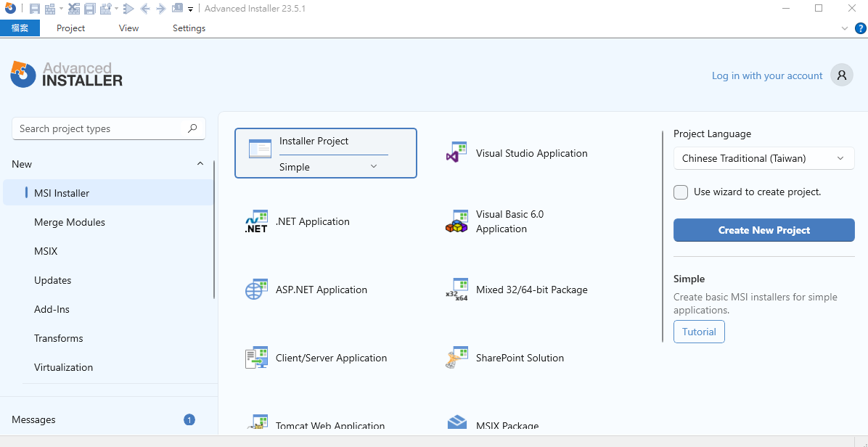868x447 pixels.
Task: Select ASP.NET Application project label
Action: 322,290
